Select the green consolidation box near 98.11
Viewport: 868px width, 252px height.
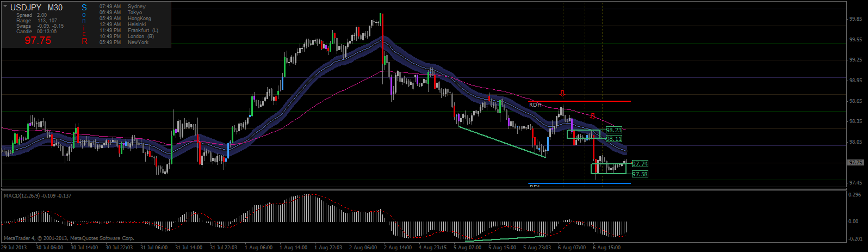pos(584,134)
